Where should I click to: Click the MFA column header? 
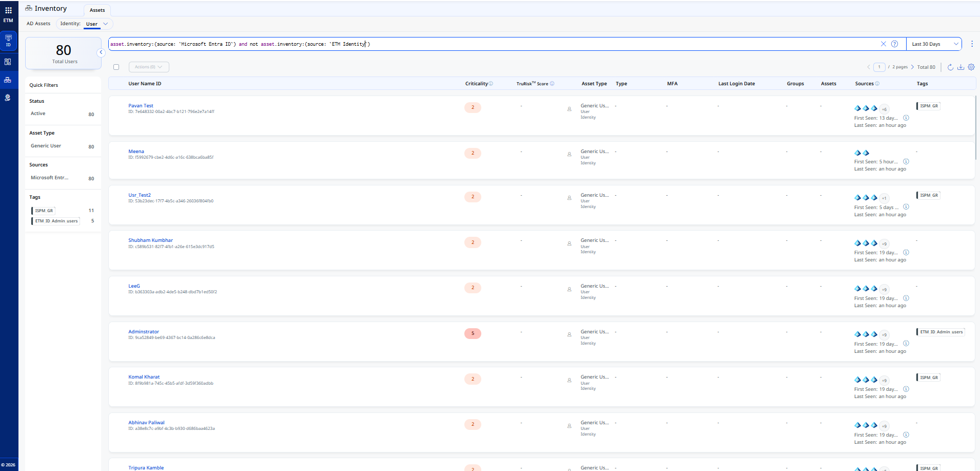pyautogui.click(x=672, y=84)
